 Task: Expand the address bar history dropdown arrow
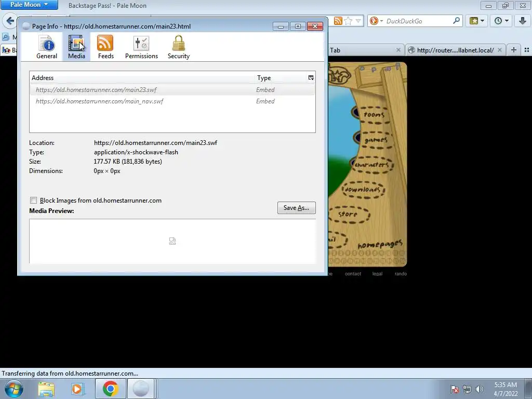tap(358, 21)
